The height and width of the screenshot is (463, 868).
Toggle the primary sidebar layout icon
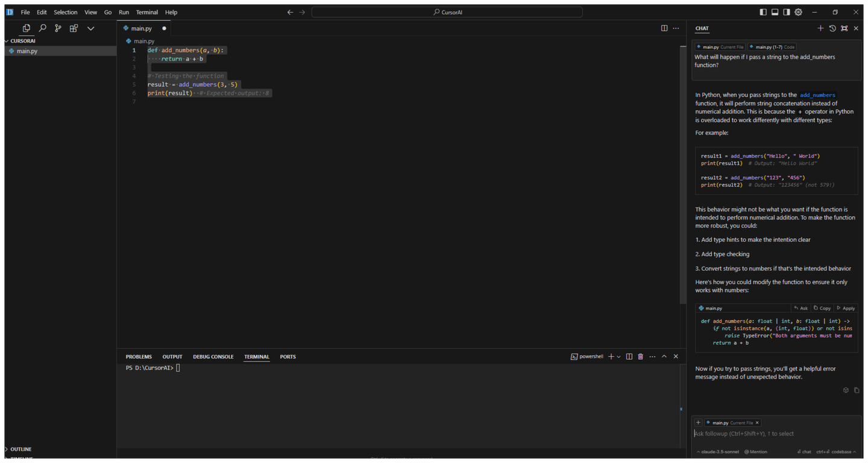(763, 12)
